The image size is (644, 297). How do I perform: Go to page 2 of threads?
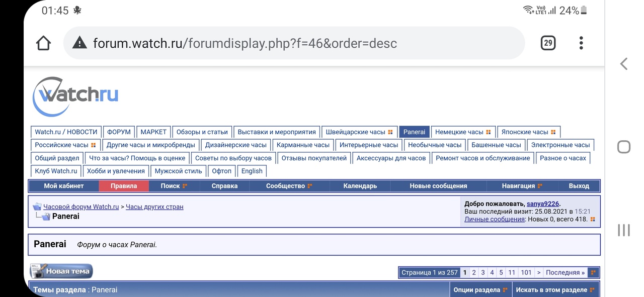pos(474,273)
